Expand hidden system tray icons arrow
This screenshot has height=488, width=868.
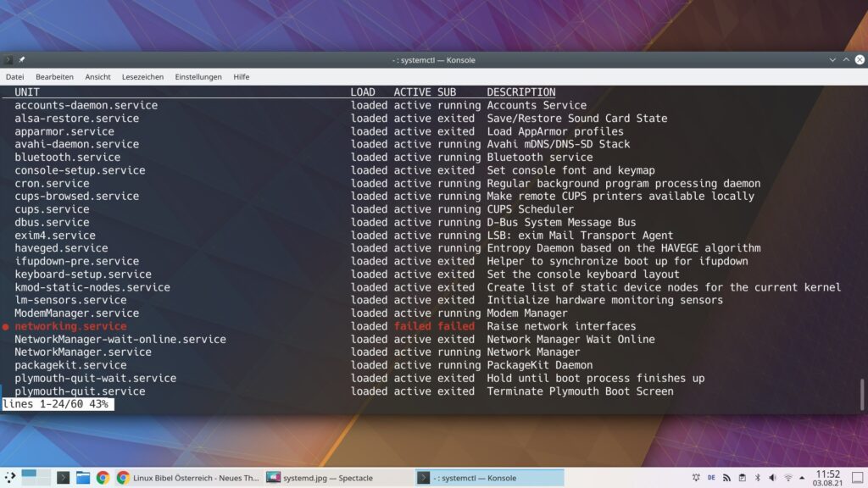802,478
